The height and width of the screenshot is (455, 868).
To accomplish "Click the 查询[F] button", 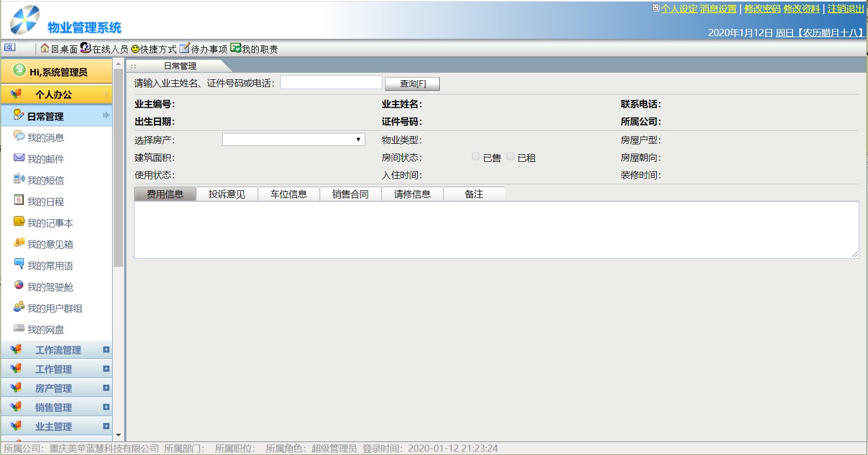I will coord(412,84).
